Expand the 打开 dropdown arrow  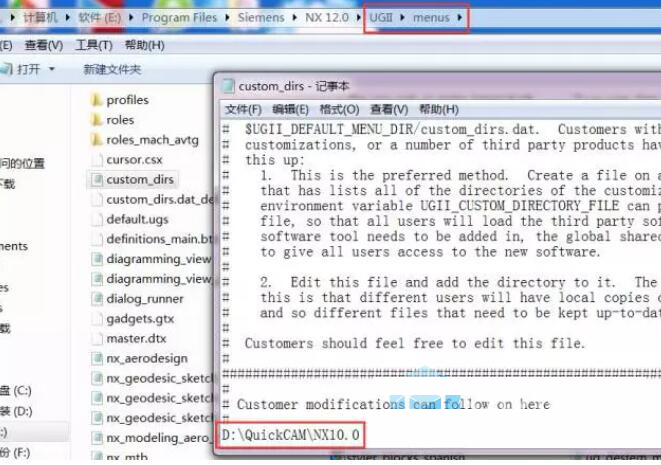[52, 69]
